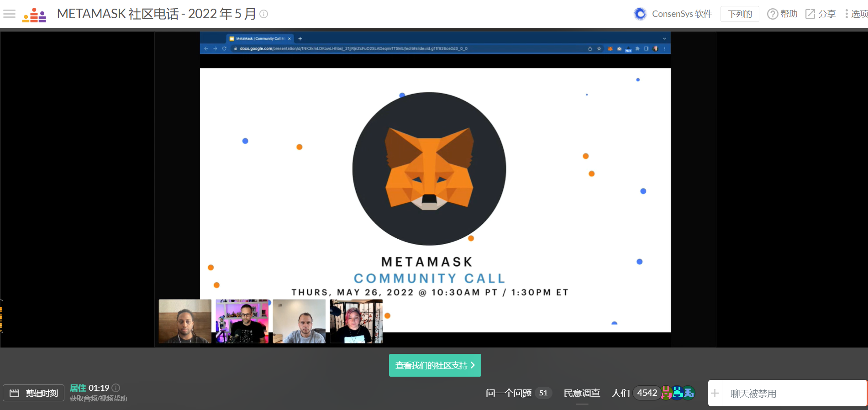Click the ConsenSys circular logo

tap(640, 14)
